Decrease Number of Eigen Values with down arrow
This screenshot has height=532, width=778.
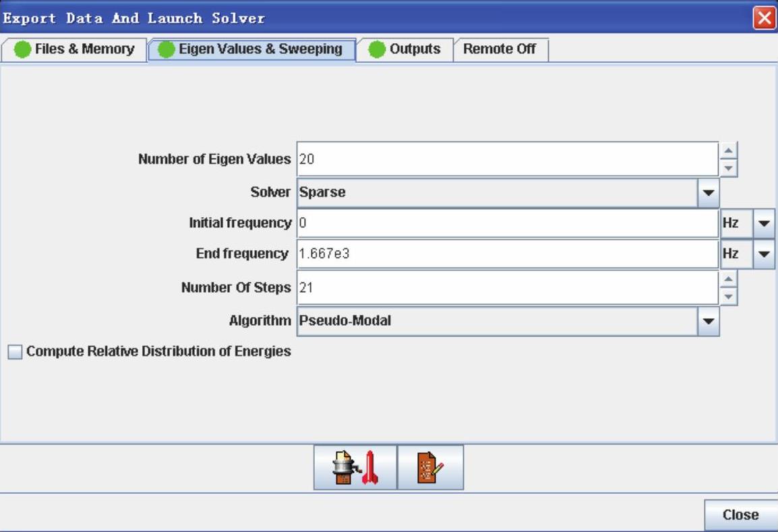coord(729,168)
